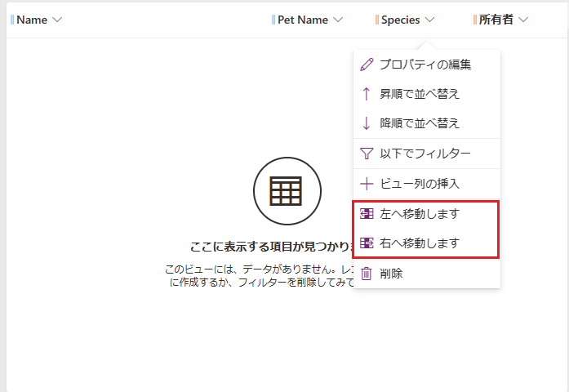Click the Name column header text
The width and height of the screenshot is (569, 392).
[x=32, y=20]
